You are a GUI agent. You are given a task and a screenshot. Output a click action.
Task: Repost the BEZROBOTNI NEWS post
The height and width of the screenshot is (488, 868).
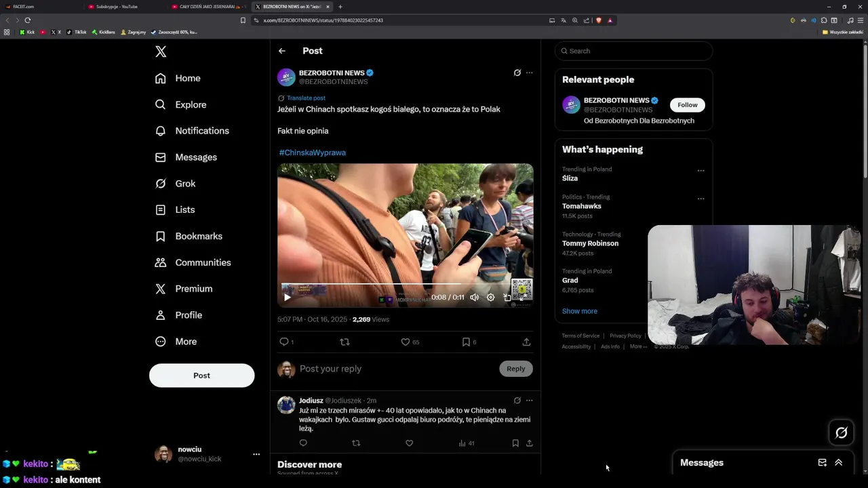pyautogui.click(x=344, y=342)
